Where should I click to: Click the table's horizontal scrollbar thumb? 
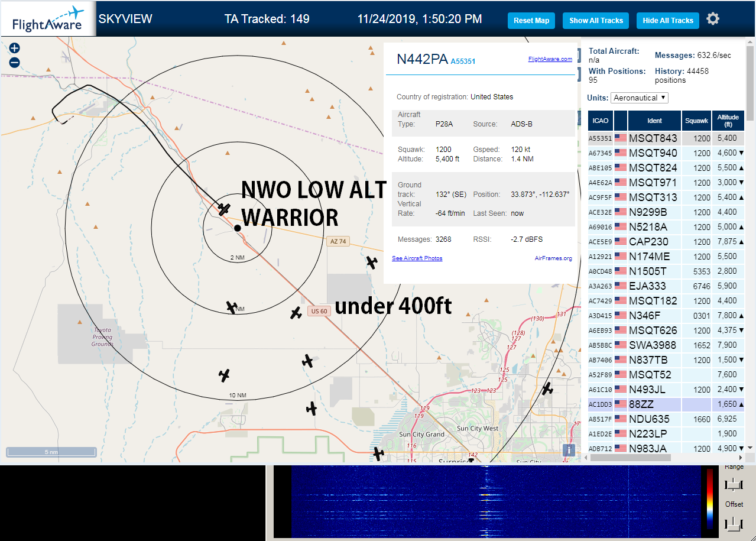[x=631, y=458]
